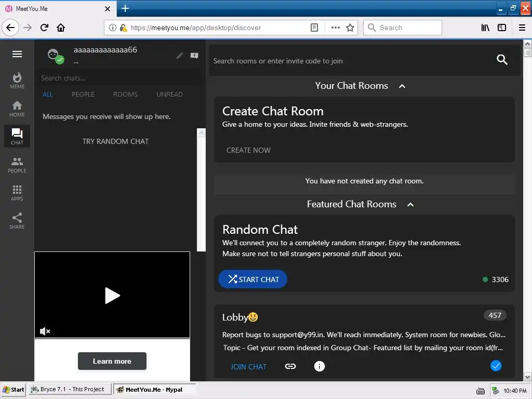The image size is (532, 399).
Task: Click page scrollbar up arrow
Action: 528,44
